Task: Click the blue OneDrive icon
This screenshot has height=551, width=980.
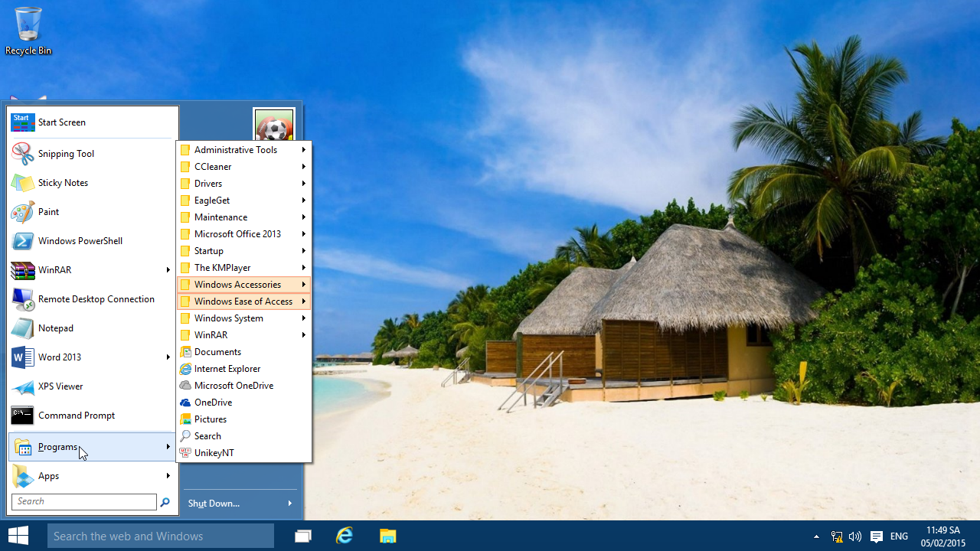Action: pos(185,403)
